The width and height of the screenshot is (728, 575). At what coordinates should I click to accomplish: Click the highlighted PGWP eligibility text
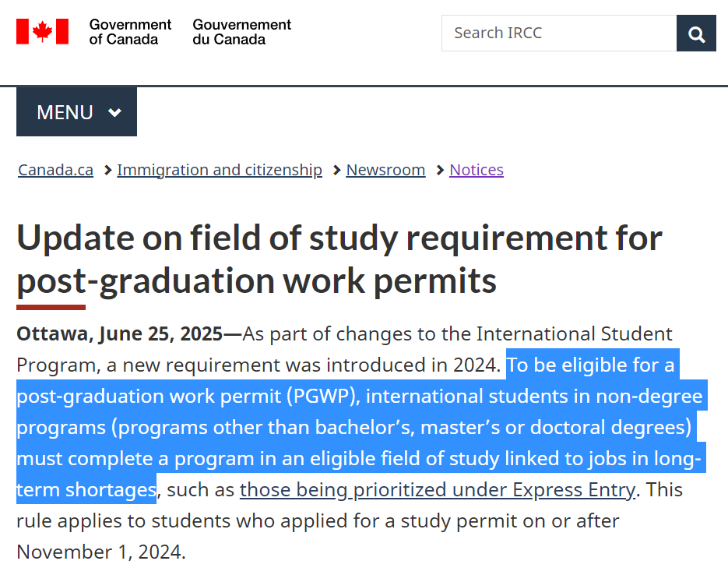361,427
